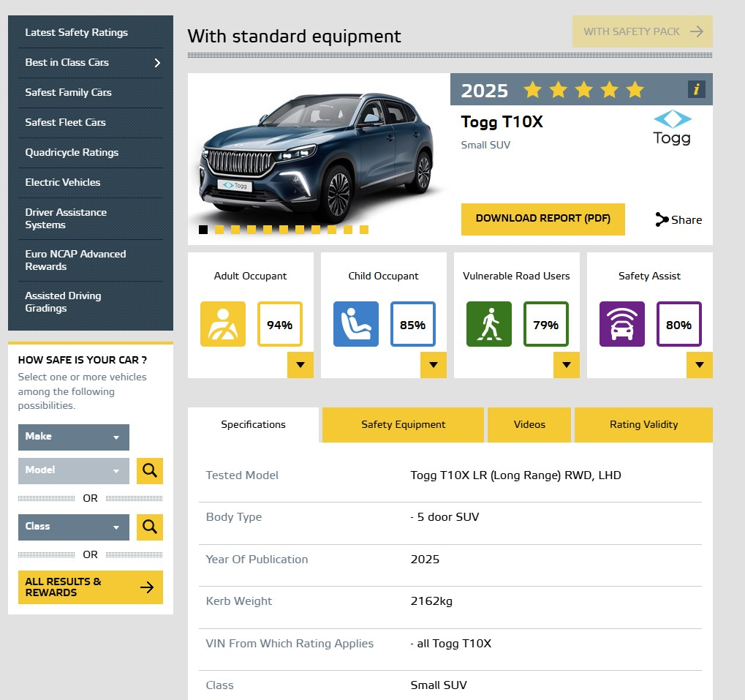Open Quadricycle Ratings menu item
Viewport: 745px width, 700px height.
click(x=90, y=152)
